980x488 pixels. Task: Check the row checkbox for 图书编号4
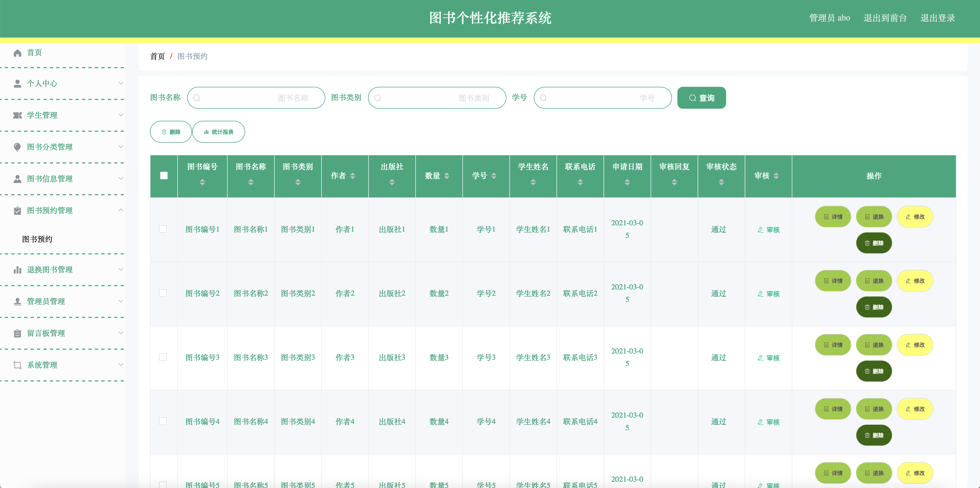[163, 421]
